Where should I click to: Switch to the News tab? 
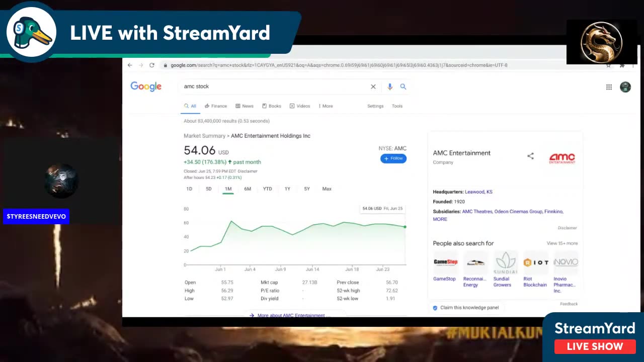[245, 106]
